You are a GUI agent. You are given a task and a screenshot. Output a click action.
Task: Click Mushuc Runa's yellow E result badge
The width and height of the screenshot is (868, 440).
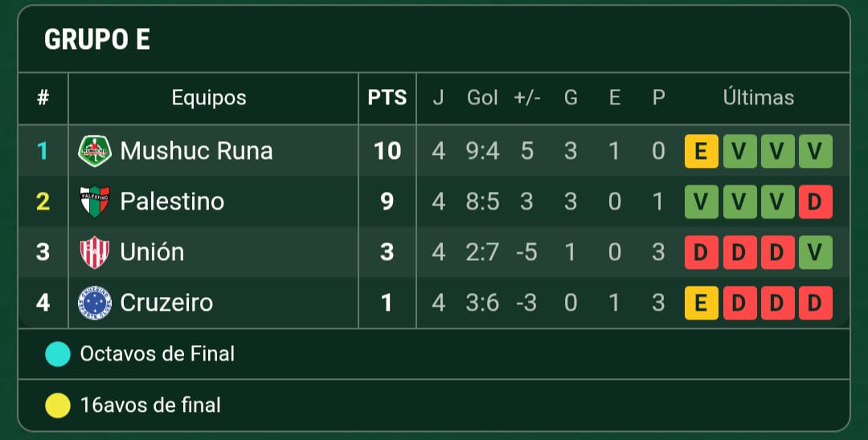[701, 151]
